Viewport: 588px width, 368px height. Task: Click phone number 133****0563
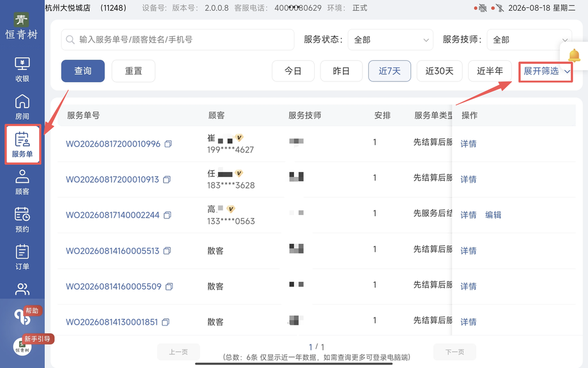(x=231, y=221)
